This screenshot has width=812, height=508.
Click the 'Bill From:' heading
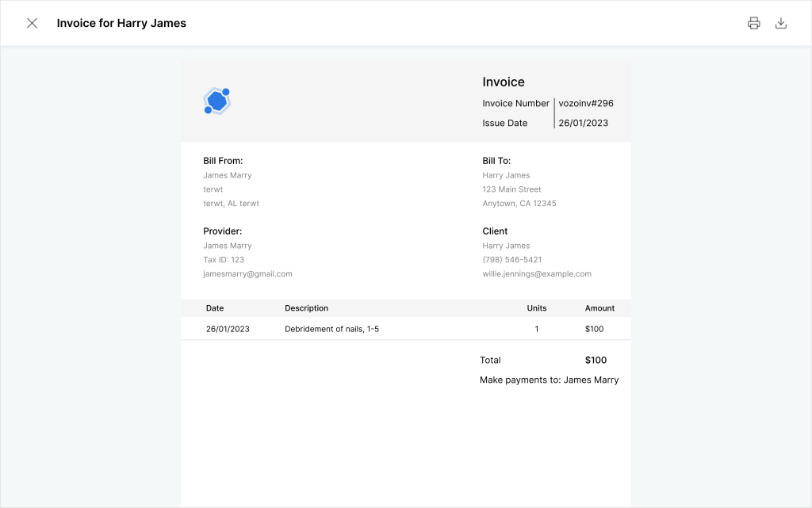[223, 161]
